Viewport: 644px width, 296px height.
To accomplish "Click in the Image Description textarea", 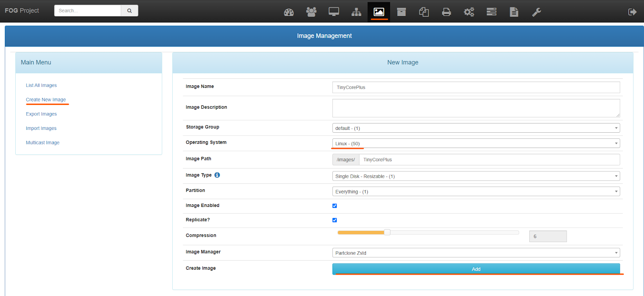I will (x=476, y=108).
